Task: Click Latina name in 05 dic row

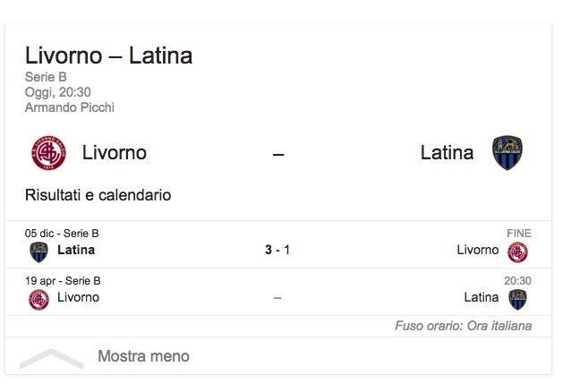Action: 76,250
